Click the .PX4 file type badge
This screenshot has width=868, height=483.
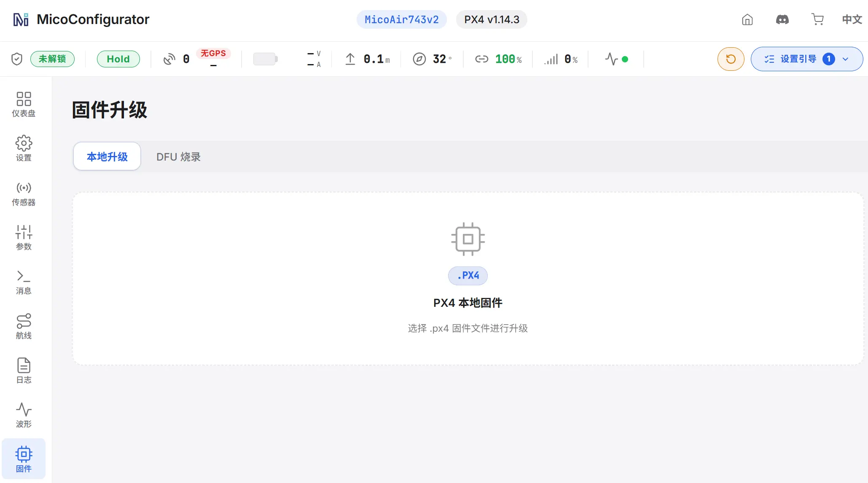[x=468, y=276]
